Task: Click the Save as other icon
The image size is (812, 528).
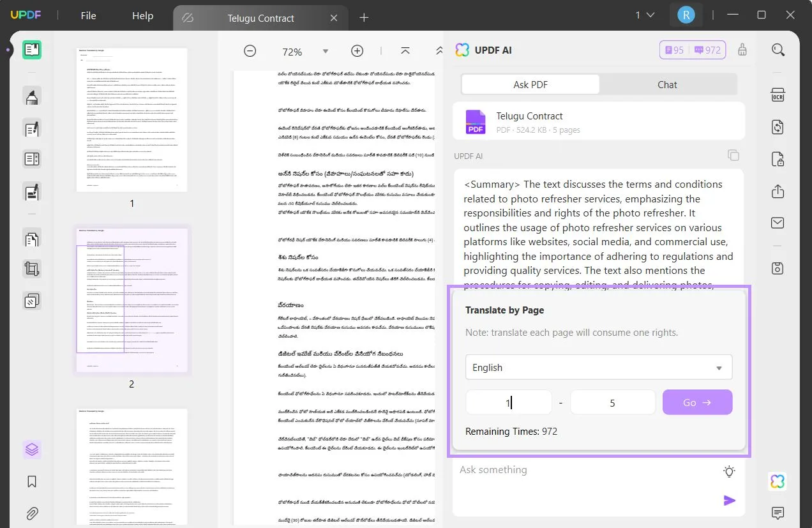Action: 778,268
